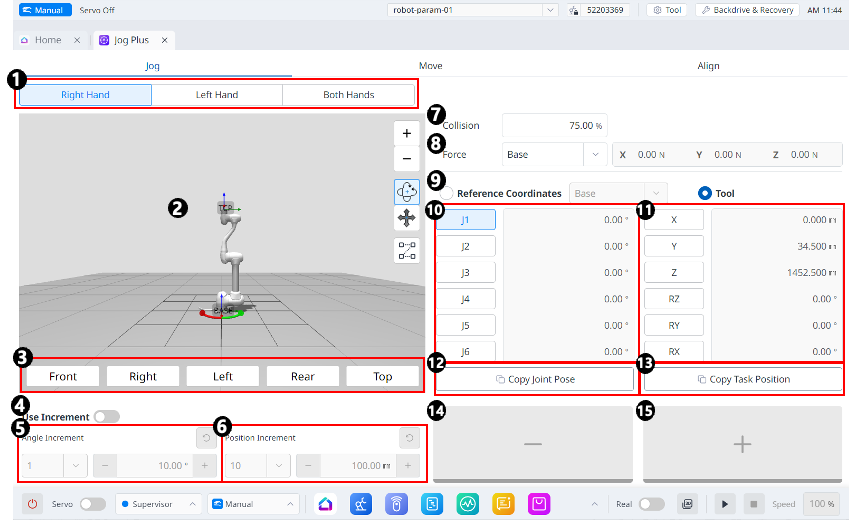Open the home module icon in bottom dock
The image size is (849, 520).
coord(325,504)
